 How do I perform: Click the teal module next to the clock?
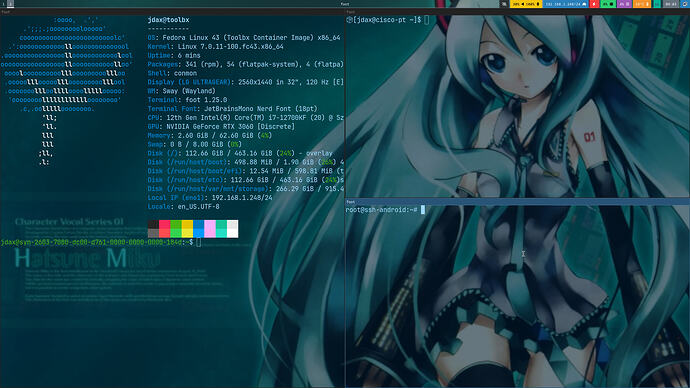[x=657, y=4]
